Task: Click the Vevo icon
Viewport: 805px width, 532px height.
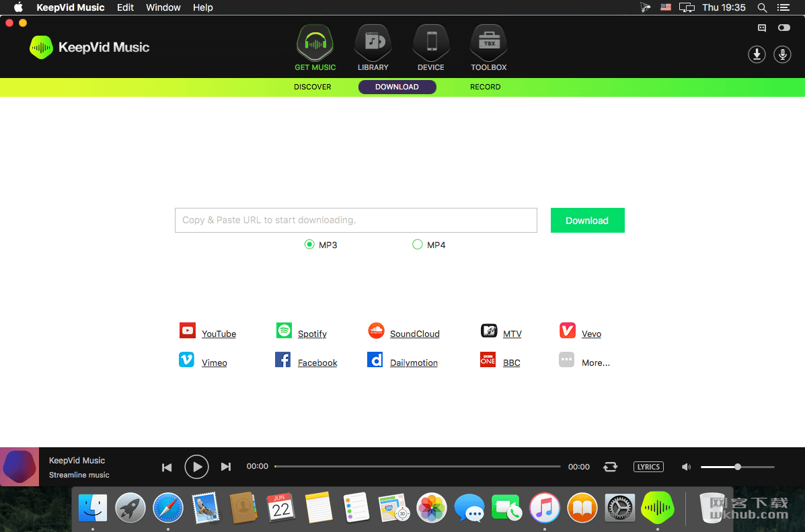Action: tap(568, 330)
